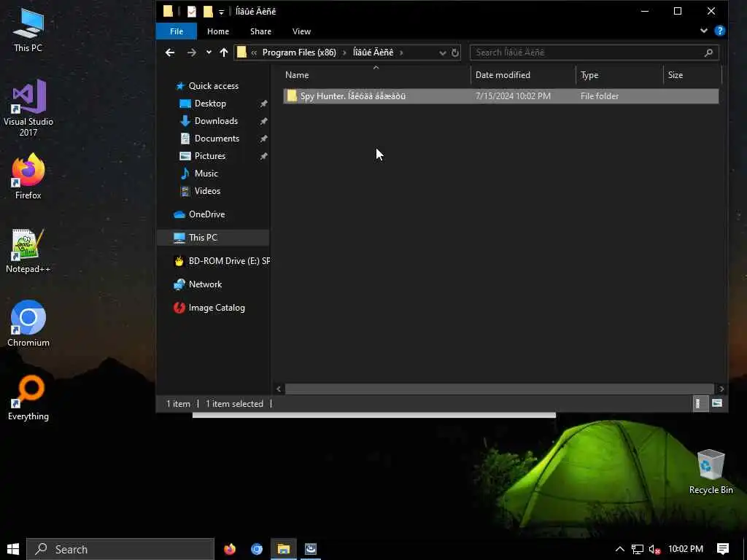Viewport: 747px width, 560px height.
Task: Click the horizontal scrollbar right arrow
Action: [721, 389]
